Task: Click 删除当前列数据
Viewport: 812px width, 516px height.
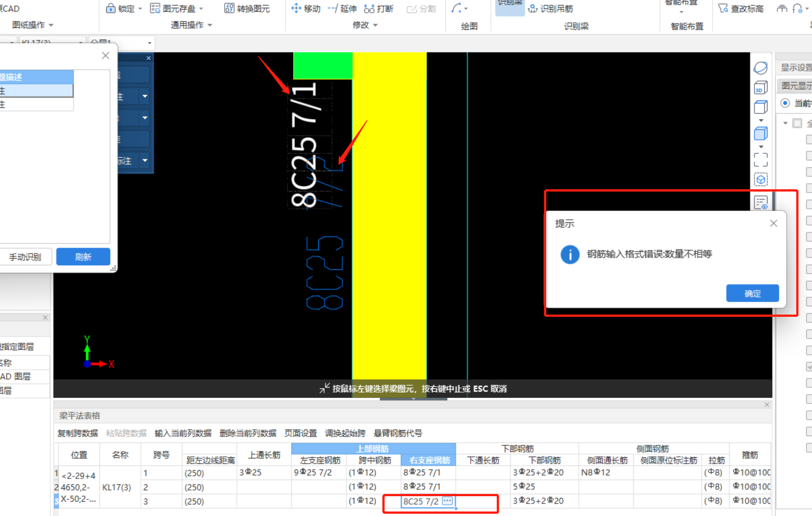Action: 248,433
